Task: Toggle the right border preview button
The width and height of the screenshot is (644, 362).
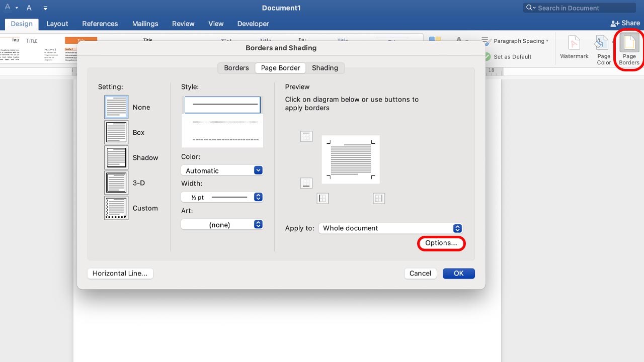Action: click(379, 199)
